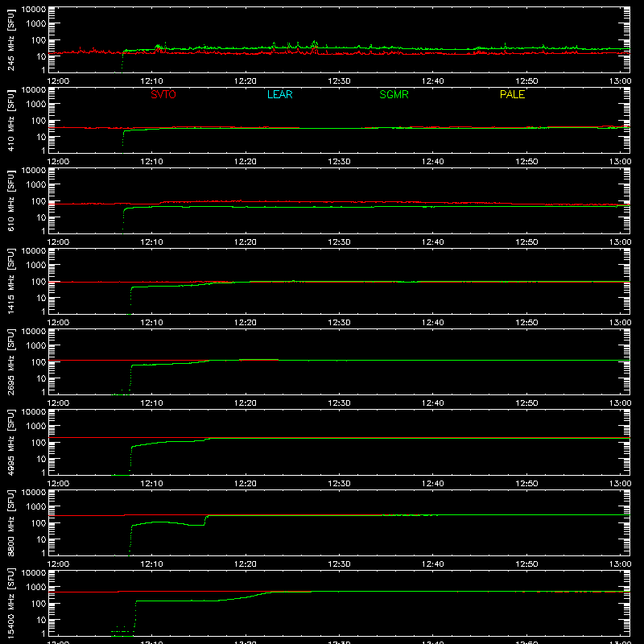Select the 8800 MHz [SFU] axis title
The height and width of the screenshot is (644, 644).
pyautogui.click(x=11, y=522)
